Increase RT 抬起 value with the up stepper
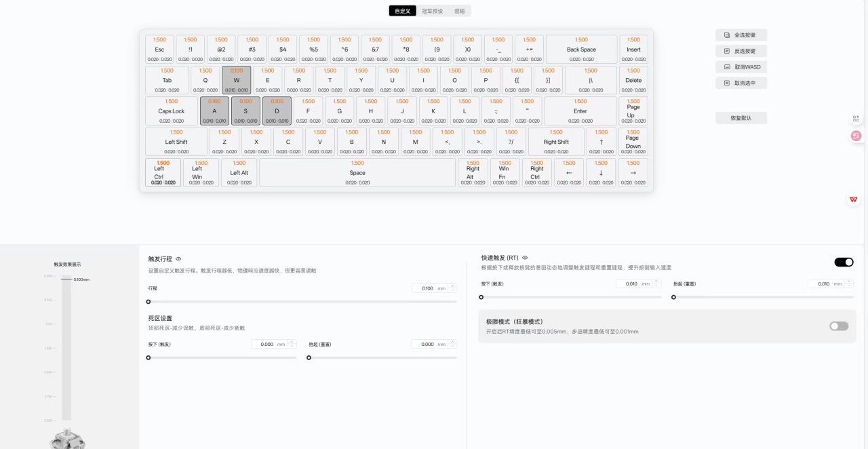Screen dimensions: 868x449 [849, 281]
